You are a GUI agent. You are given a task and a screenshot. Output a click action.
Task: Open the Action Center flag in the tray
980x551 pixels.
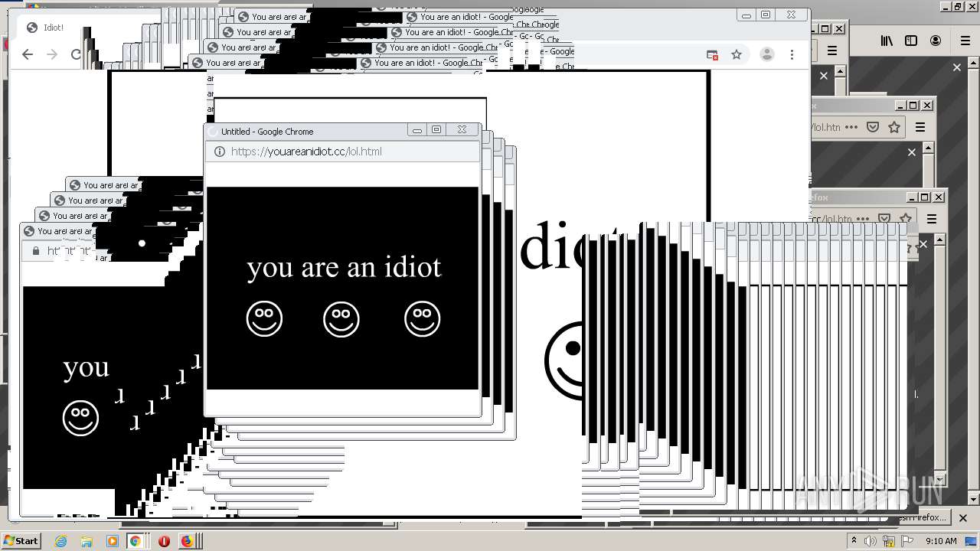[x=906, y=541]
